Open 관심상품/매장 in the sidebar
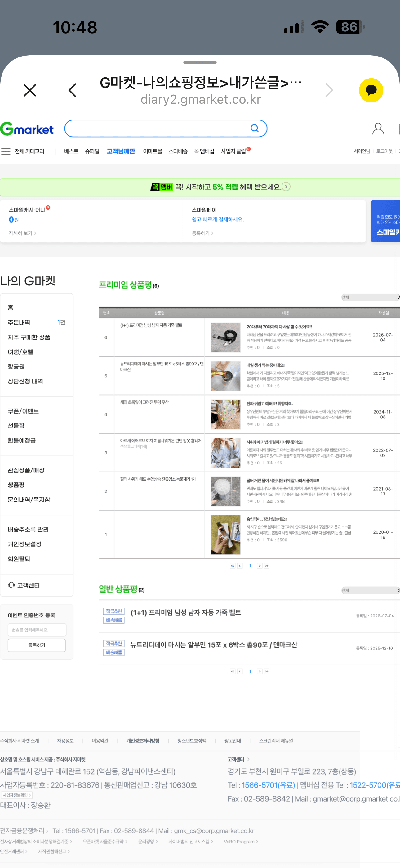Image resolution: width=400 pixels, height=868 pixels. (x=26, y=470)
